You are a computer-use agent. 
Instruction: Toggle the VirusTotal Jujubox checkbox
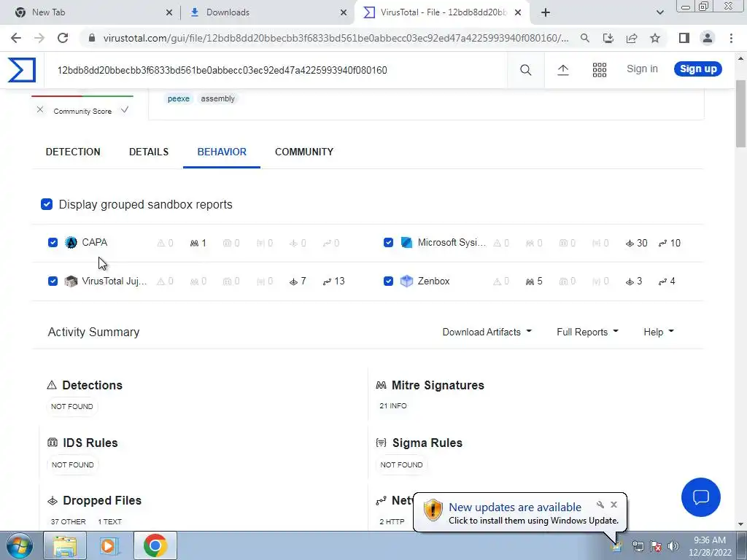53,281
